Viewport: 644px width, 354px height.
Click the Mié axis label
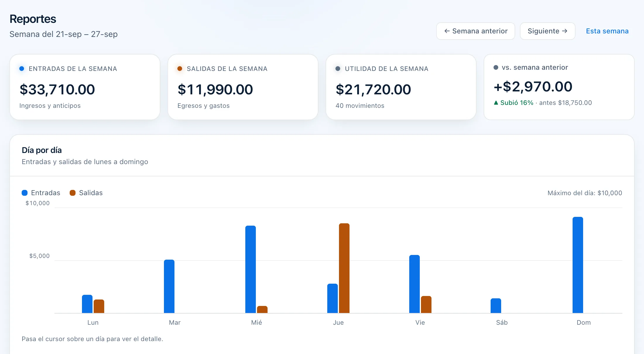(256, 323)
